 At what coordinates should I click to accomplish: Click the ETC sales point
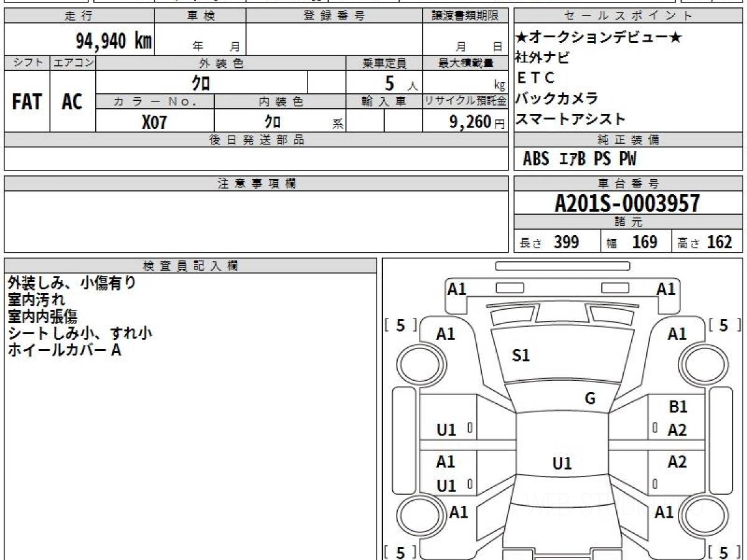point(535,78)
